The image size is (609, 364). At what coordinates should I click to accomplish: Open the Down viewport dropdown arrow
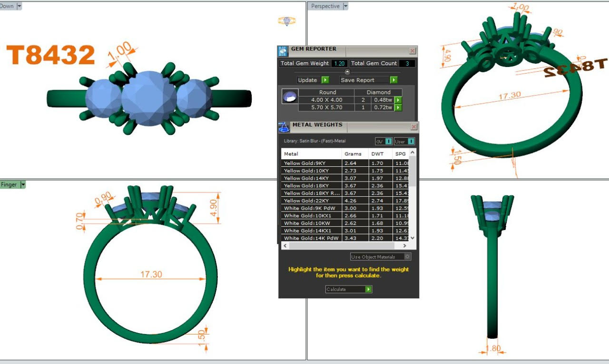point(19,6)
